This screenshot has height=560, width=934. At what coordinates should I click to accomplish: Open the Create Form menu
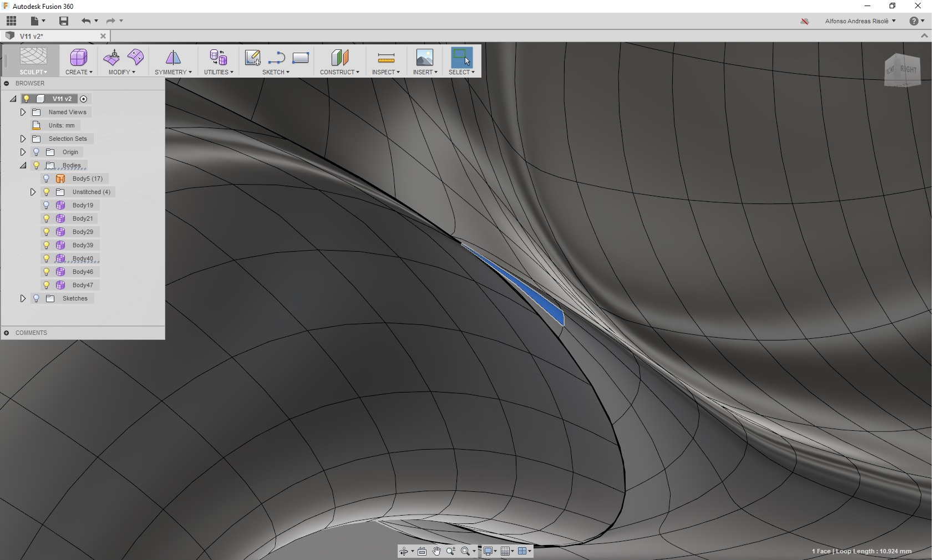78,61
